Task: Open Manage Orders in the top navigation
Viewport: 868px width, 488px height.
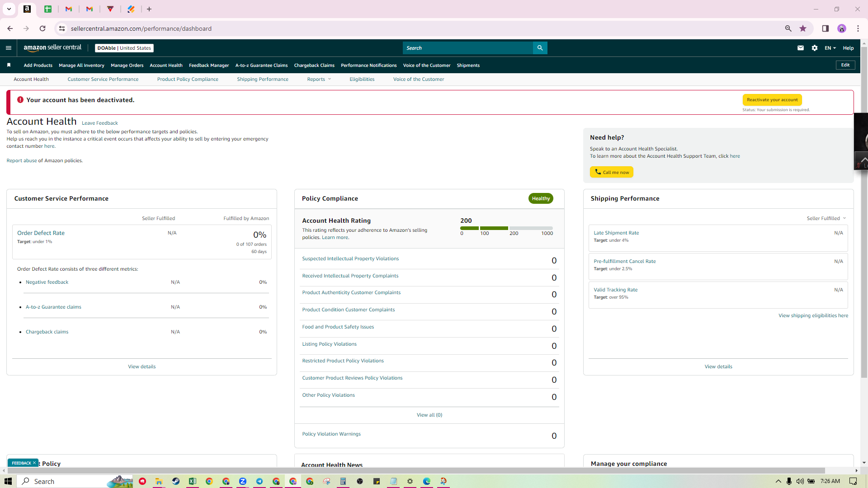Action: 127,65
